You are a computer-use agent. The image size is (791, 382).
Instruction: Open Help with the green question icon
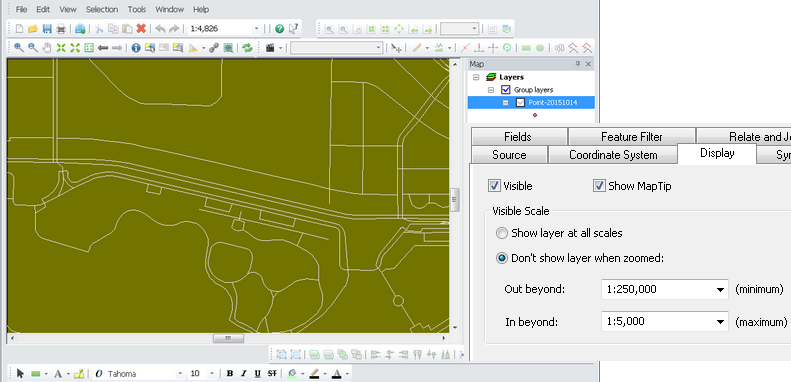coord(279,29)
